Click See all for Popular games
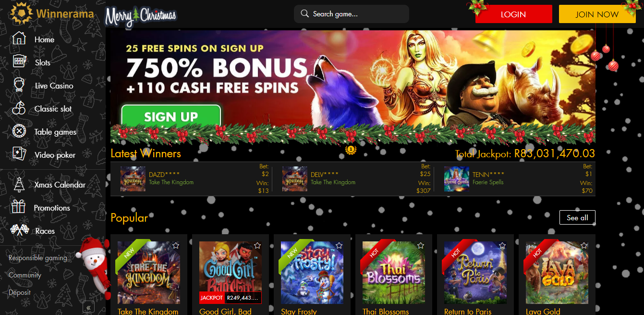The image size is (644, 315). 577,217
